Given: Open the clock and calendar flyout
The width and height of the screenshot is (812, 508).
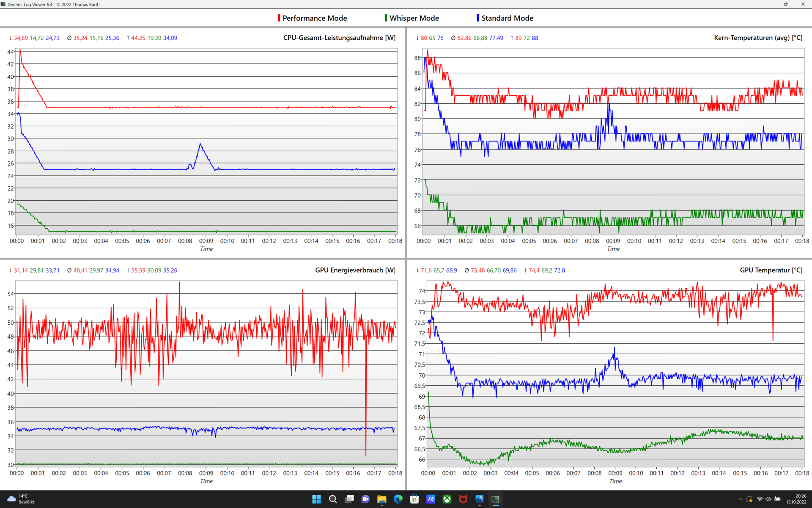Looking at the screenshot, I should click(796, 499).
